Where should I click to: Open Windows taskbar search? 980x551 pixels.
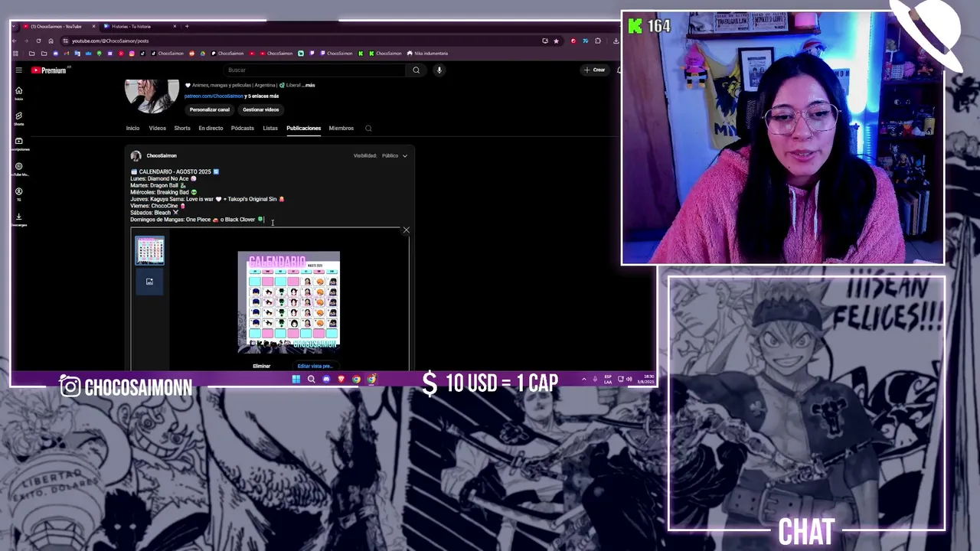[311, 379]
